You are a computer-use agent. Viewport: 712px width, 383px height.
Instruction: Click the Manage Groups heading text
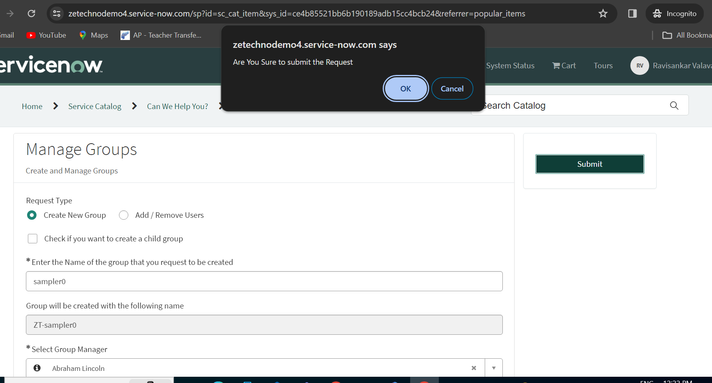(81, 149)
